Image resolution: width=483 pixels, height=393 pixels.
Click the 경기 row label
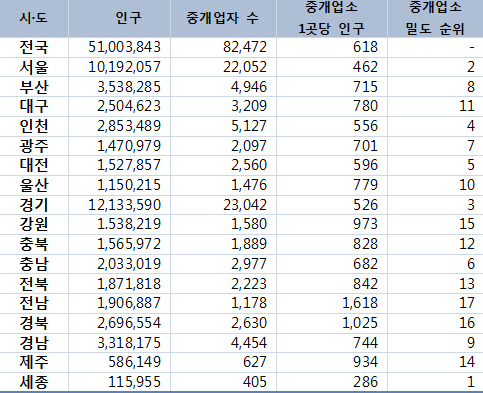coord(34,205)
